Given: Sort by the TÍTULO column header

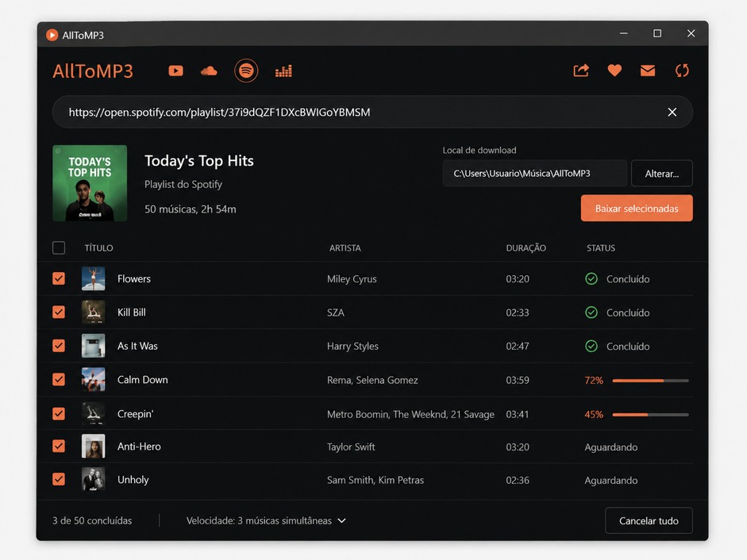Looking at the screenshot, I should tap(98, 247).
